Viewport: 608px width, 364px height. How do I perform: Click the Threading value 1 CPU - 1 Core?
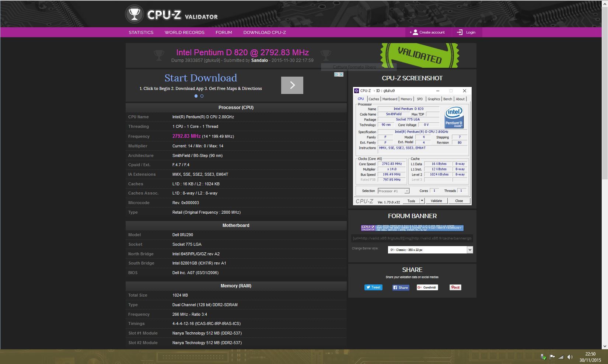coord(195,127)
